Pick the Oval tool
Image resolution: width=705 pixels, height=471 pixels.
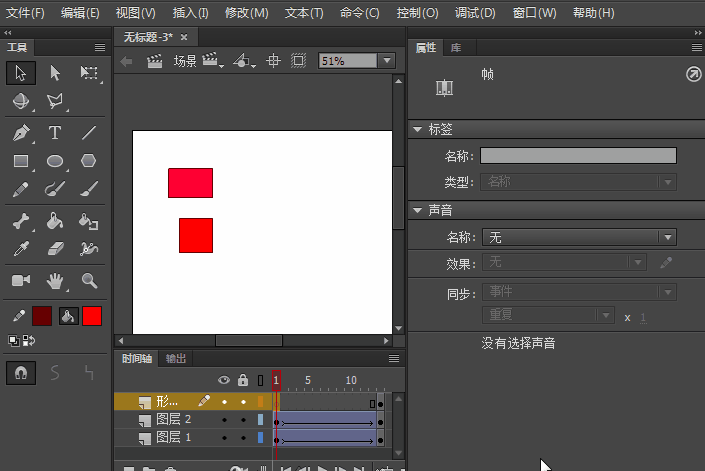pyautogui.click(x=55, y=161)
